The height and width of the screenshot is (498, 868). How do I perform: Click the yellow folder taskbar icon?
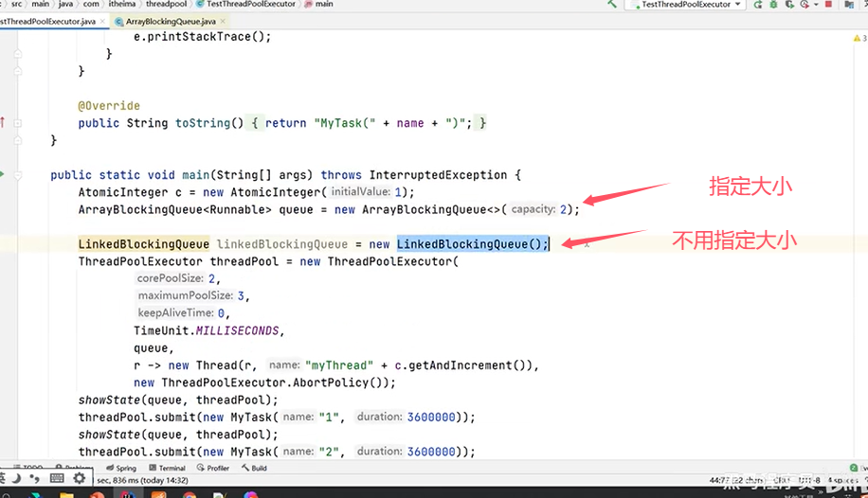[67, 494]
